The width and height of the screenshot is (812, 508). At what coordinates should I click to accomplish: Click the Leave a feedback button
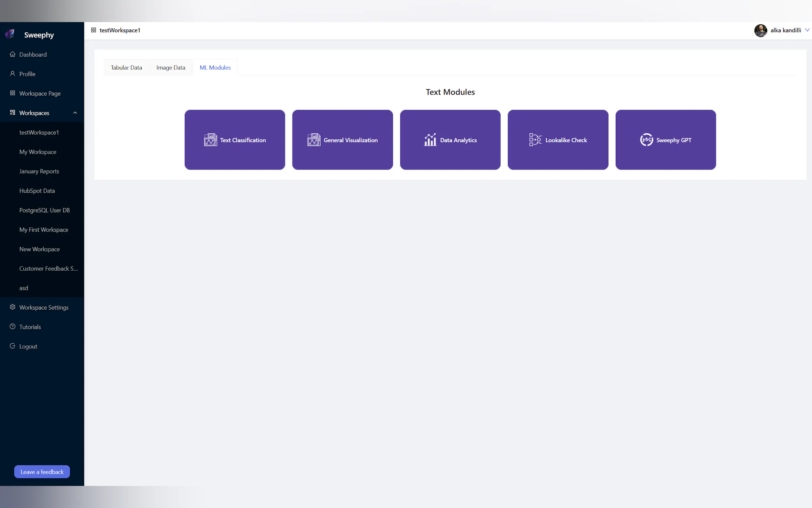click(42, 472)
